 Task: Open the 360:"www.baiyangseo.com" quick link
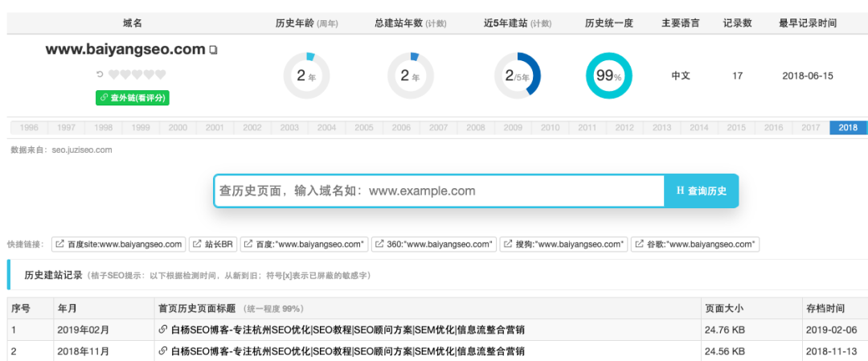click(x=435, y=244)
